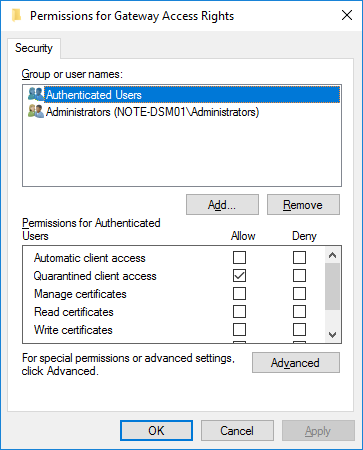Deny Automatic client access

pos(299,258)
